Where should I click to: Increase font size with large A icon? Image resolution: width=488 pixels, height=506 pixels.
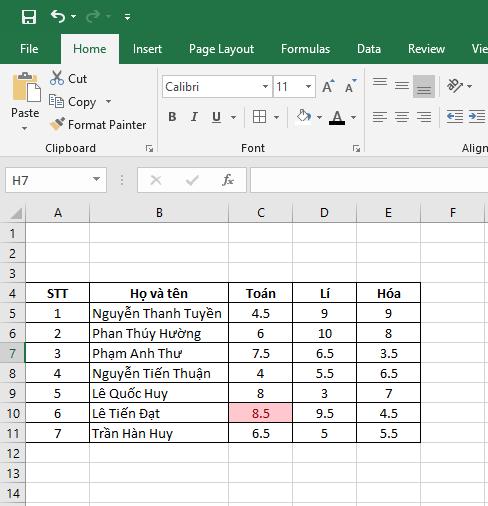pos(328,87)
